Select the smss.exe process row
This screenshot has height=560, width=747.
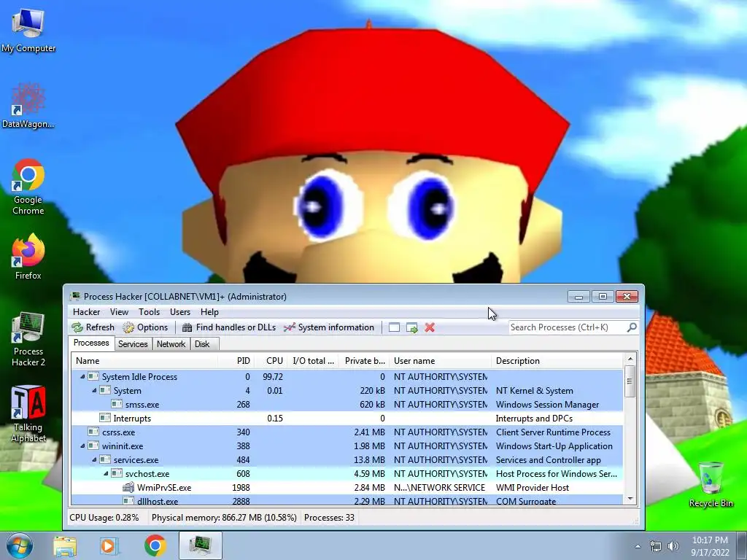click(347, 404)
